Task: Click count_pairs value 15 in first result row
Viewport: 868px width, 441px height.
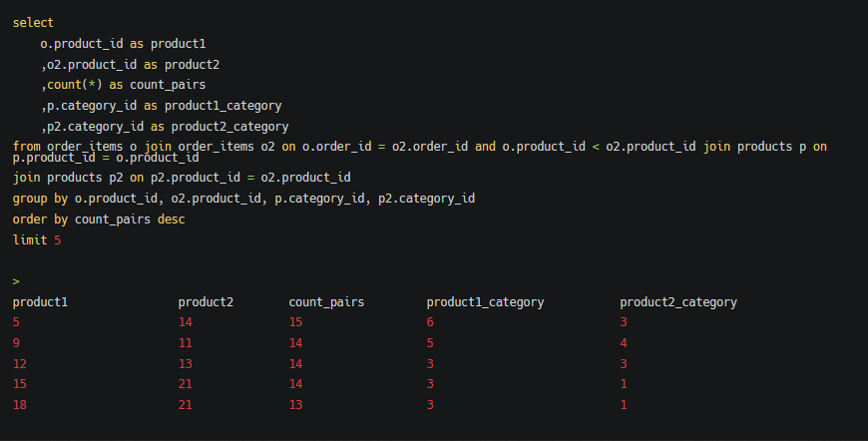Action: 295,322
